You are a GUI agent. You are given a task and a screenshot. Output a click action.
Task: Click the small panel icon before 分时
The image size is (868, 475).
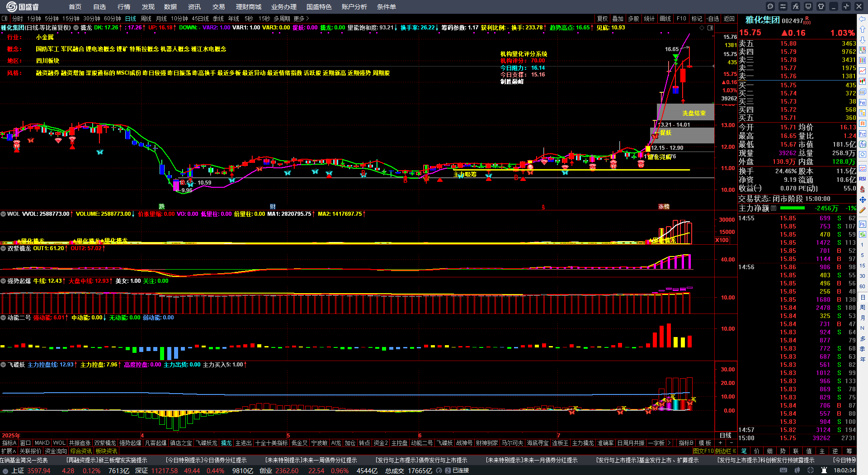(x=5, y=19)
